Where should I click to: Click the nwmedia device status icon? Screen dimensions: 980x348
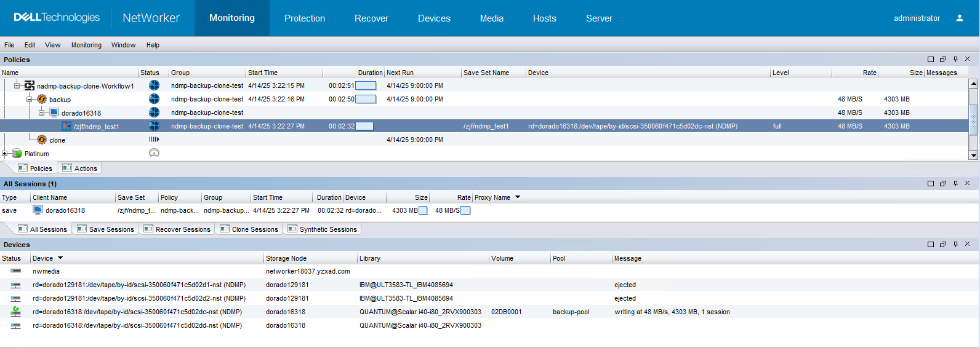coord(15,271)
